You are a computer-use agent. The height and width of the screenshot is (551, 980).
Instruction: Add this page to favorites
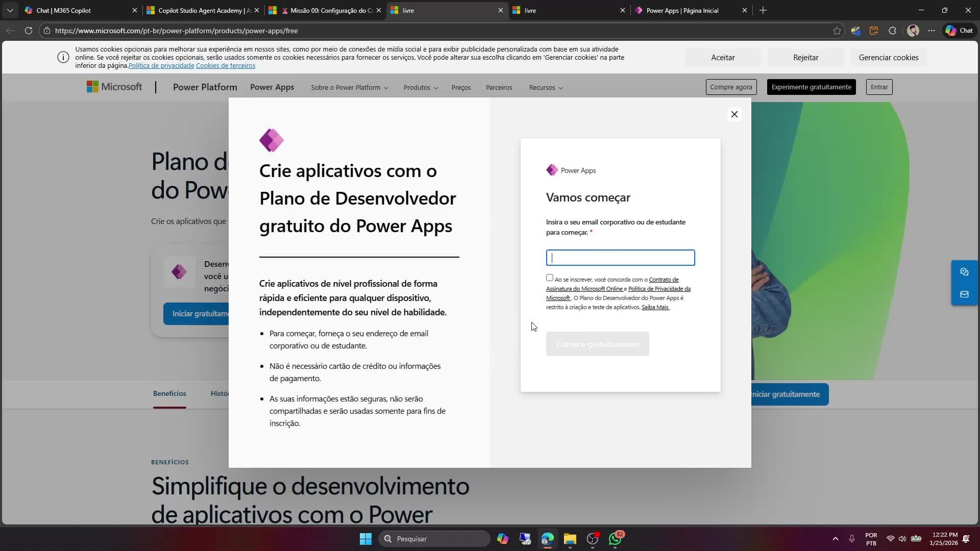click(x=837, y=31)
